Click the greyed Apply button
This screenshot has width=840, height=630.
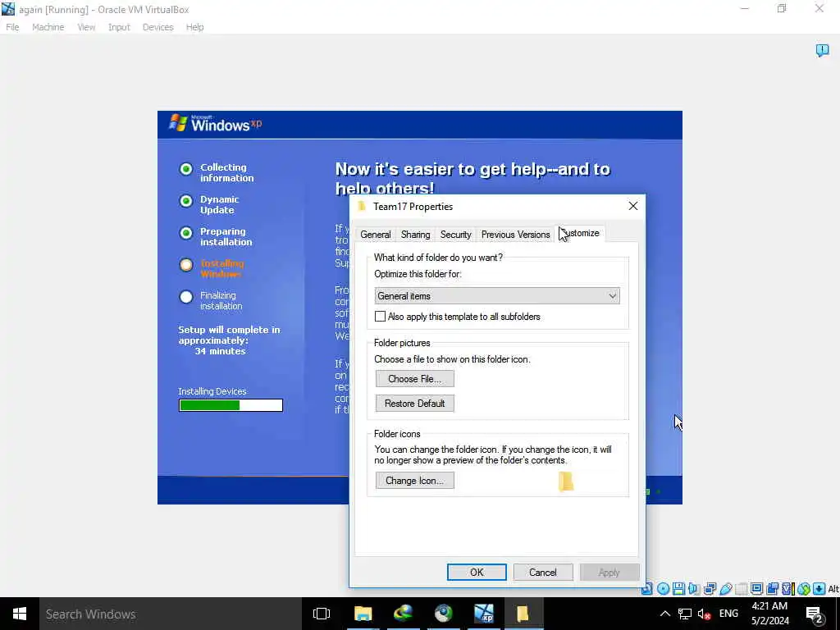tap(609, 572)
